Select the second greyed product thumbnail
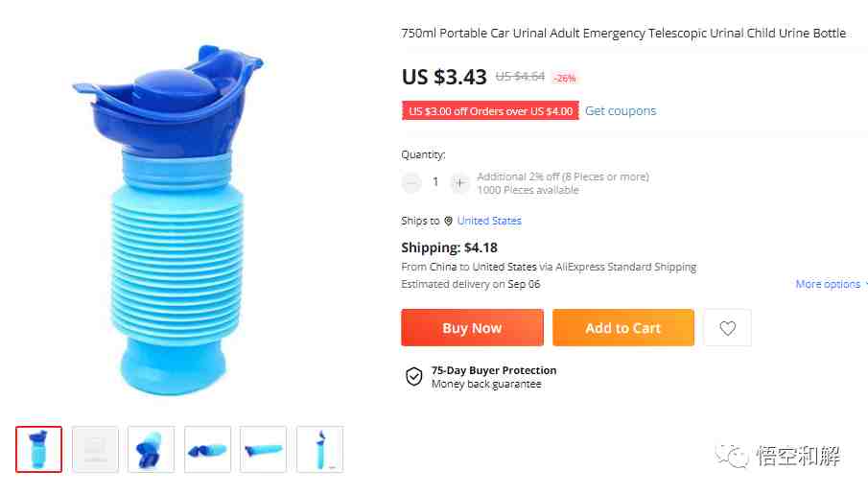 (x=95, y=449)
